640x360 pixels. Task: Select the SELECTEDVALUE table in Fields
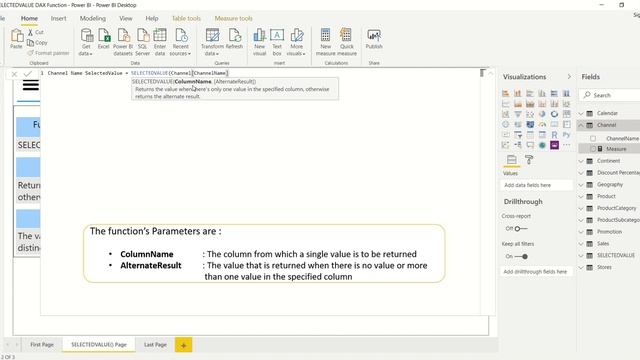616,256
